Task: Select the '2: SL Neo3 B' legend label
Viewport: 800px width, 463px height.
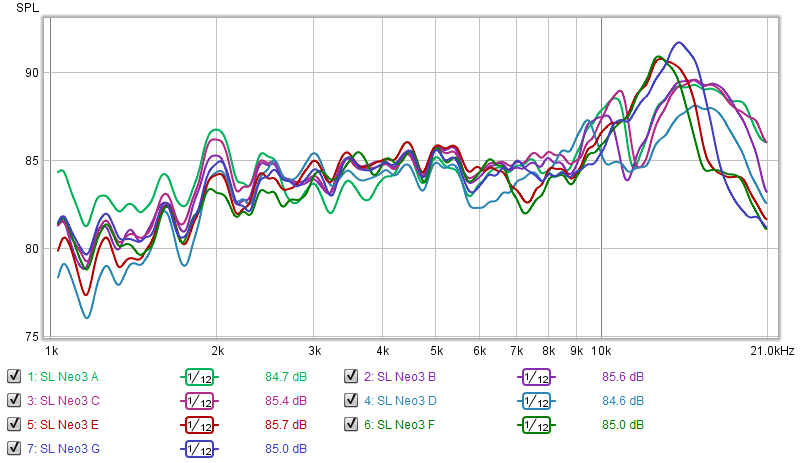Action: (x=400, y=377)
